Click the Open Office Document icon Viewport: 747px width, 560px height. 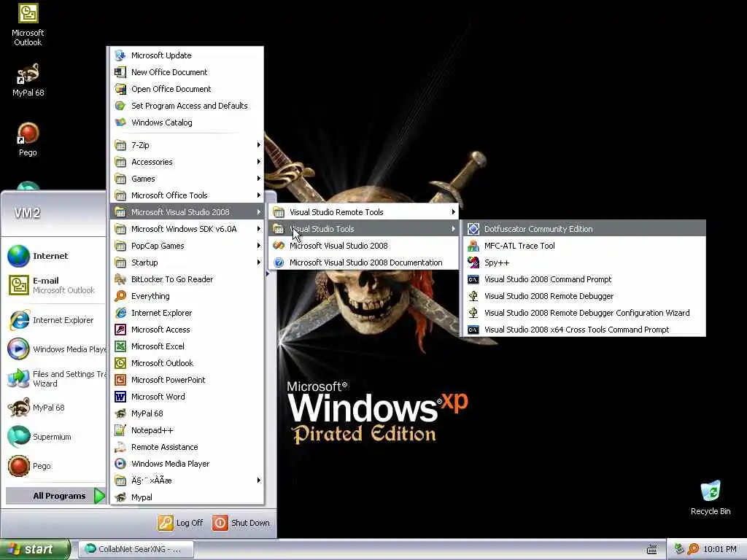(x=120, y=89)
